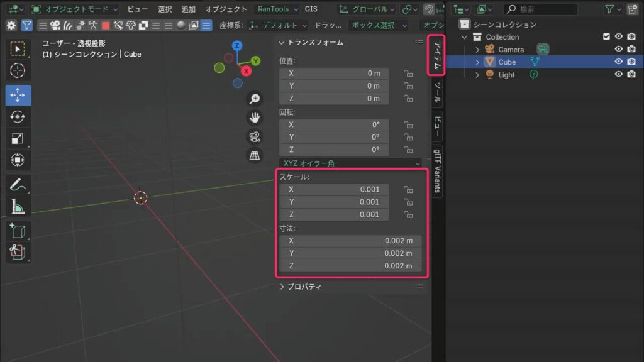Open new collection icon in outliner header
644x362 pixels.
point(633,9)
